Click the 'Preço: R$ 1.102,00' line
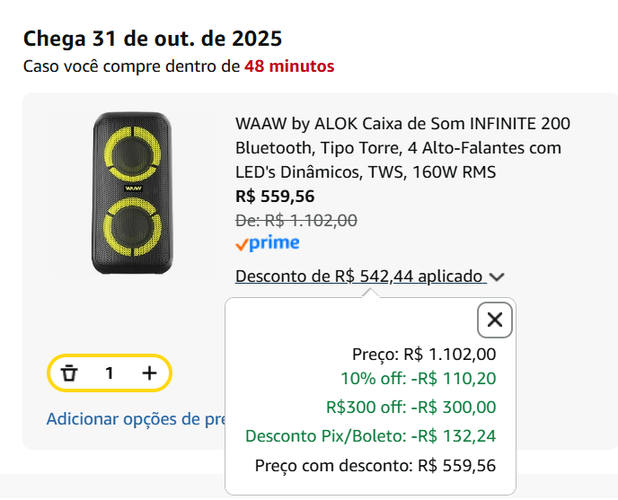The height and width of the screenshot is (500, 618). click(x=424, y=353)
